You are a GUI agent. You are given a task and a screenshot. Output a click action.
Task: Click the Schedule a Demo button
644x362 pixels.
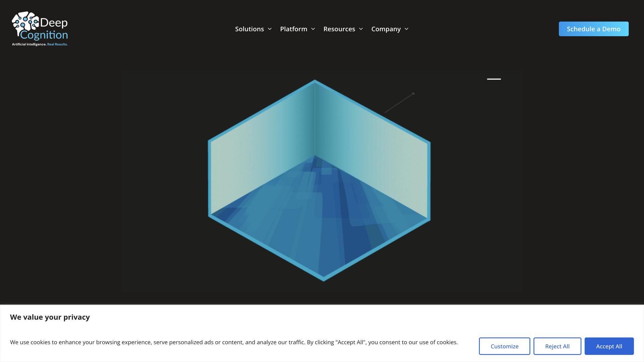click(x=593, y=29)
